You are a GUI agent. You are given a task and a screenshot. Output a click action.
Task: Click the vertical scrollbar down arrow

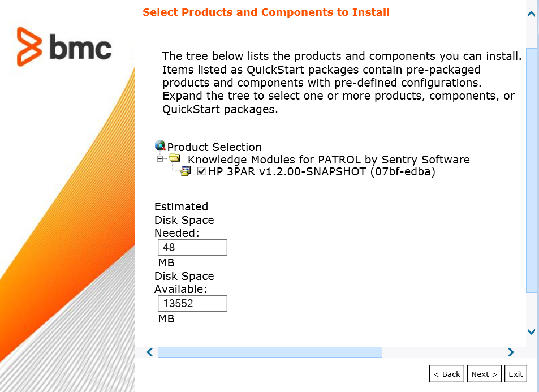(x=530, y=331)
